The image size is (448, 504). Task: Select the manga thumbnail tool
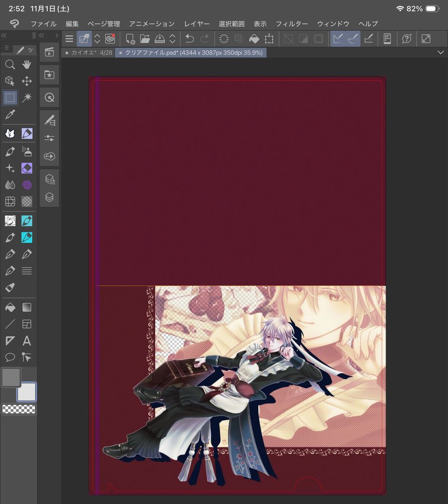tap(10, 221)
